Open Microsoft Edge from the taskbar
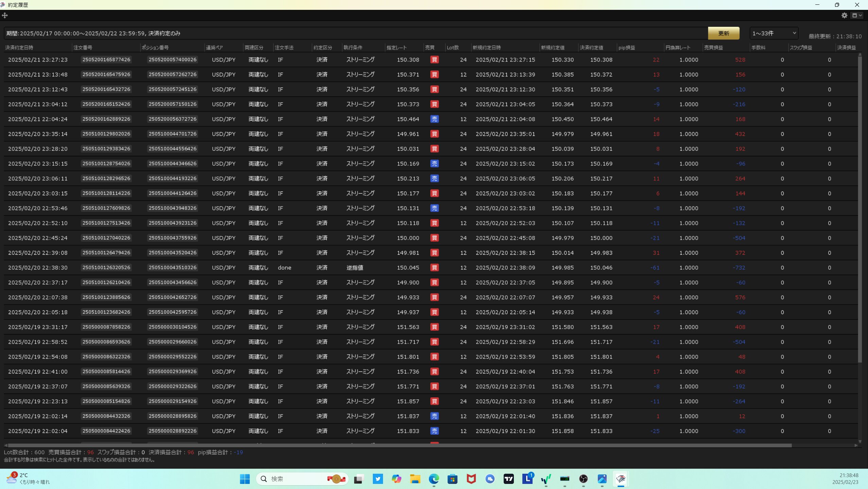The height and width of the screenshot is (489, 868). [434, 479]
